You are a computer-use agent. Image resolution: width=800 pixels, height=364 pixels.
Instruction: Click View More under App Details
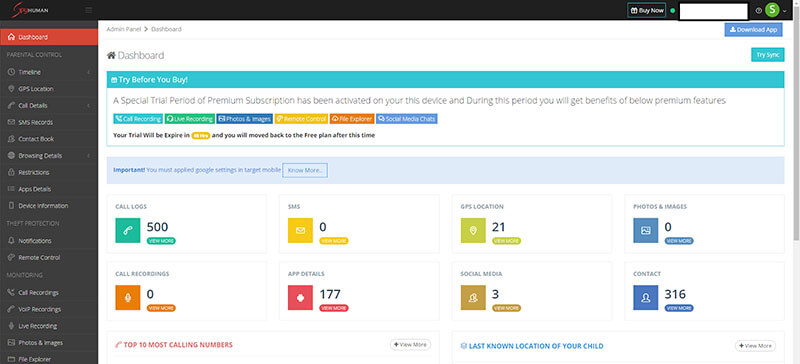pos(334,308)
